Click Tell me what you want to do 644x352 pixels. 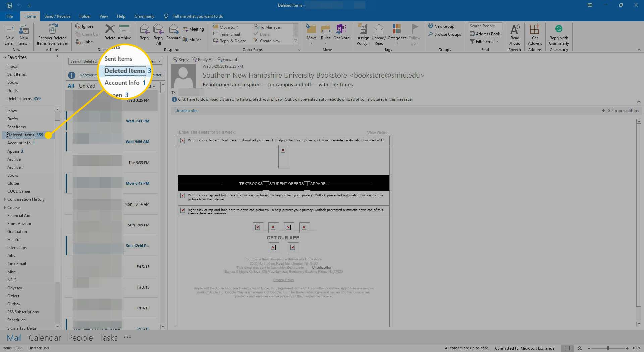198,16
